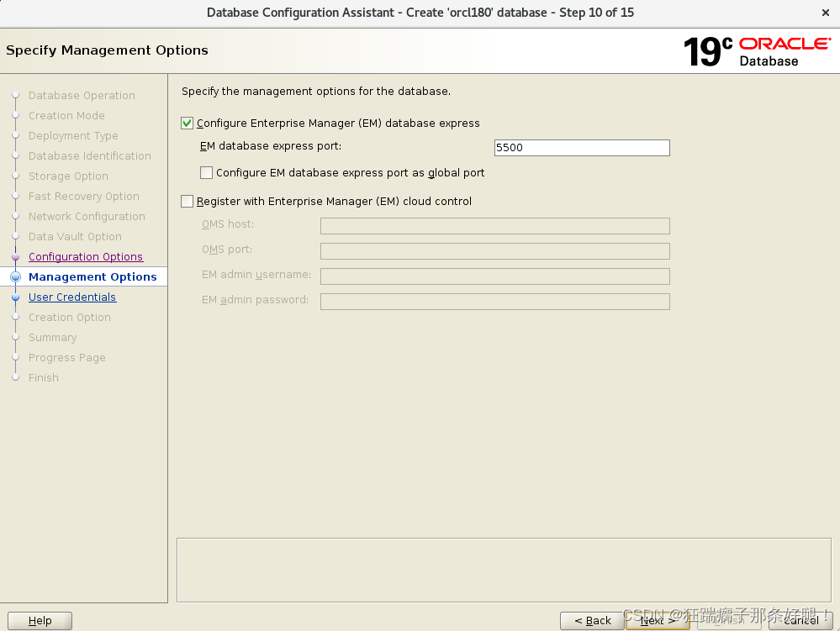Viewport: 840px width, 631px height.
Task: Click the Back button
Action: pyautogui.click(x=593, y=621)
